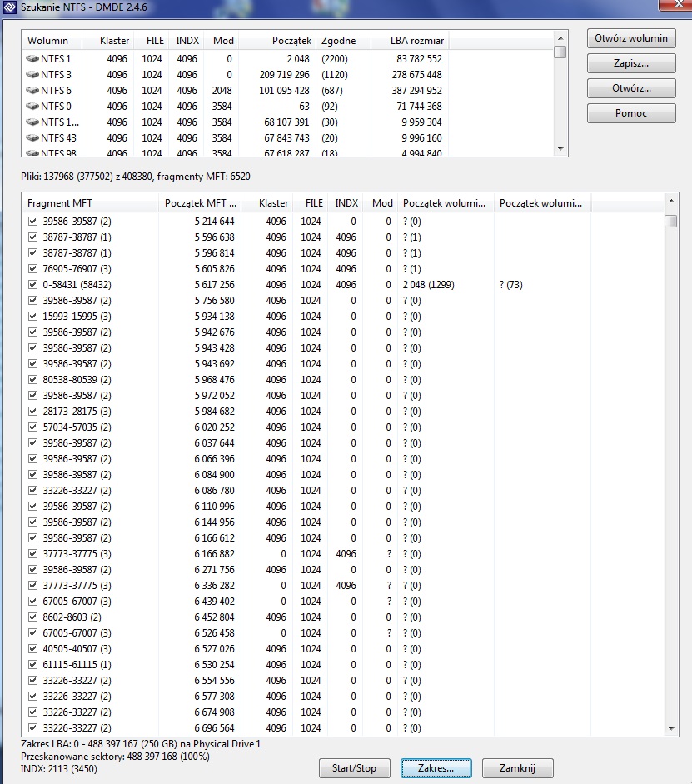692x784 pixels.
Task: Click the Fragment MFT column header
Action: point(91,203)
